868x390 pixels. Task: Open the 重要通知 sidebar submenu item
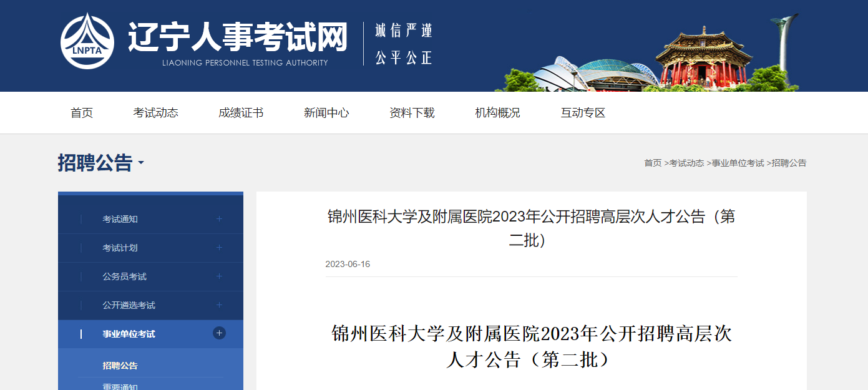[x=120, y=386]
